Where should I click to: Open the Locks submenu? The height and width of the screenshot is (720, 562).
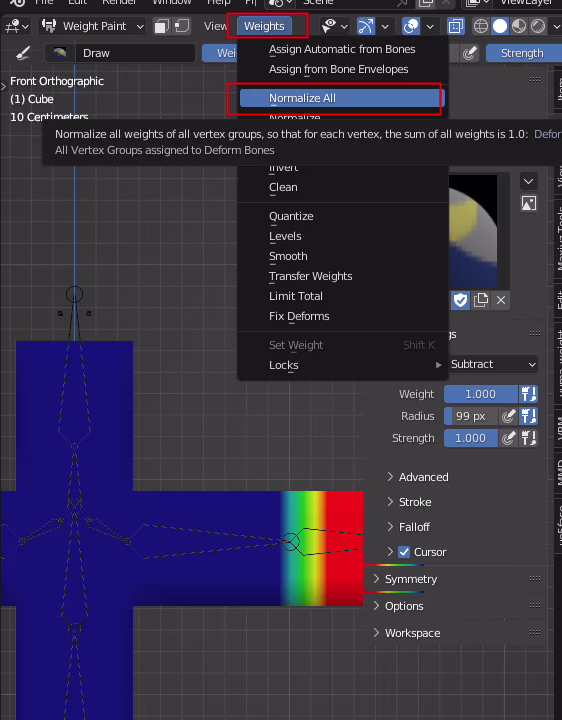click(342, 365)
